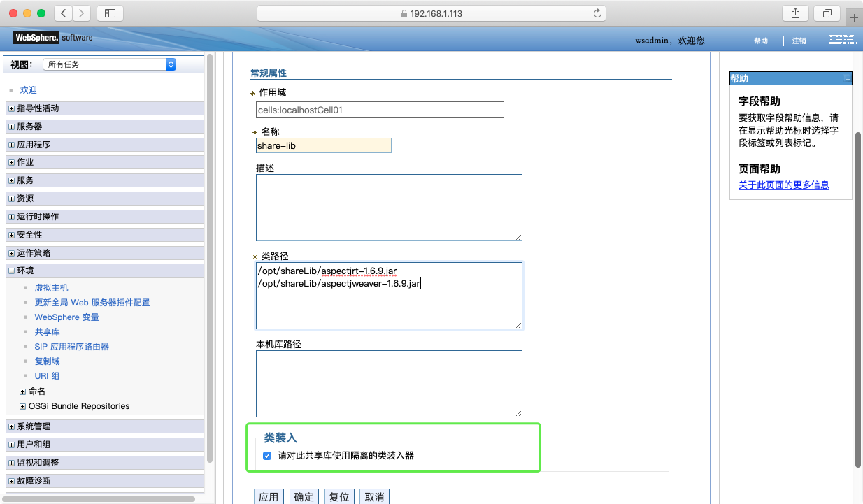
Task: Open a new tab with plus button
Action: 854,18
